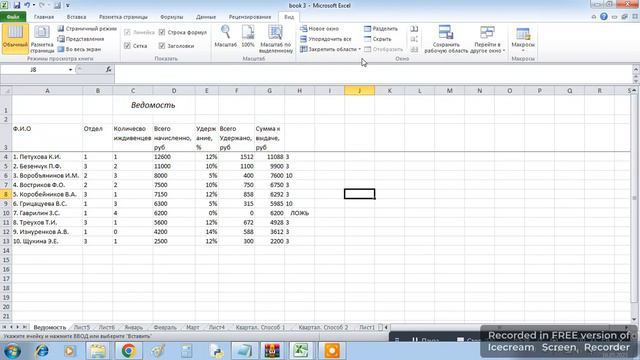
Task: Click the Макросы macros icon
Action: 523,33
